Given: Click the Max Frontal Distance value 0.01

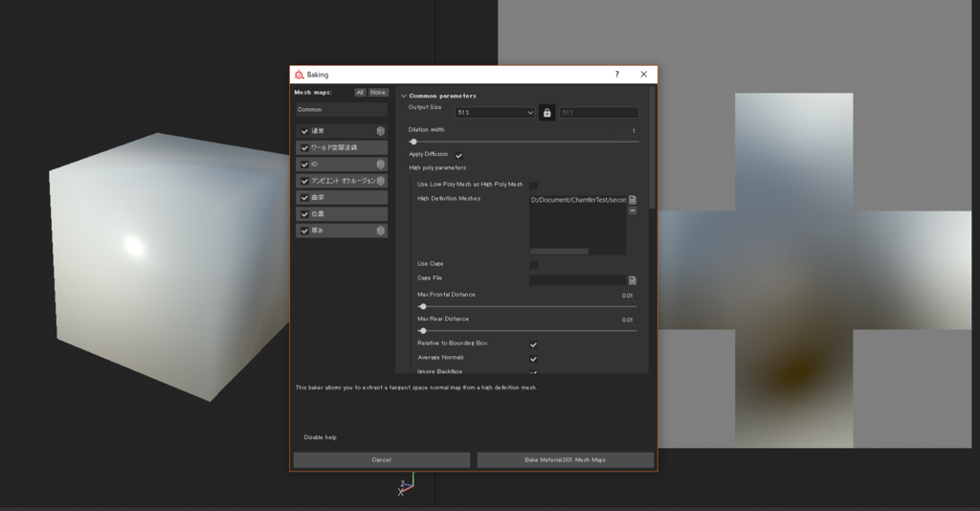Looking at the screenshot, I should tap(626, 296).
